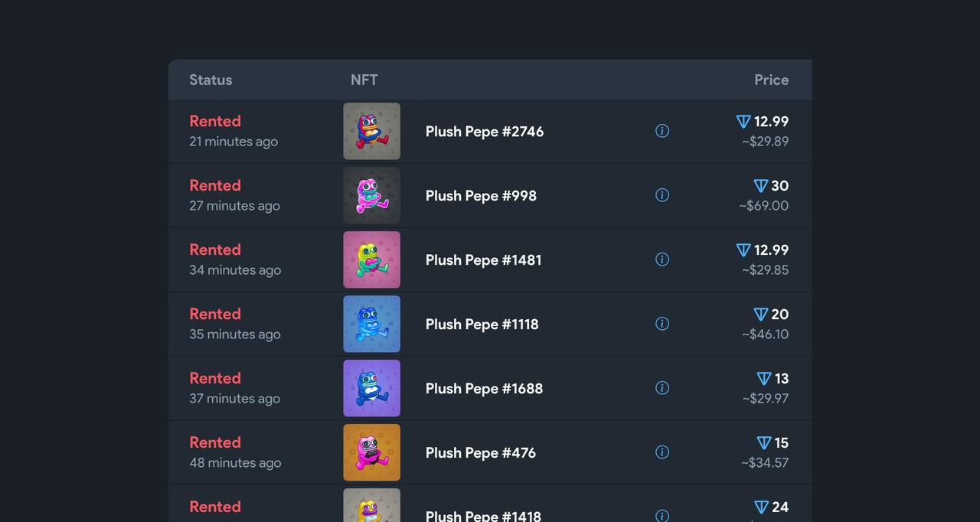View details icon for Plush Pepe #1118
980x522 pixels.
coord(662,324)
